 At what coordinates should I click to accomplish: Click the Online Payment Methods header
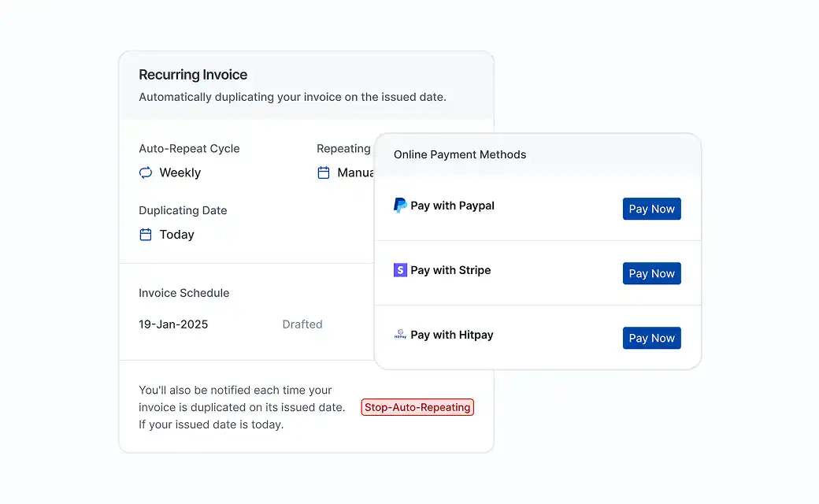[x=460, y=154]
